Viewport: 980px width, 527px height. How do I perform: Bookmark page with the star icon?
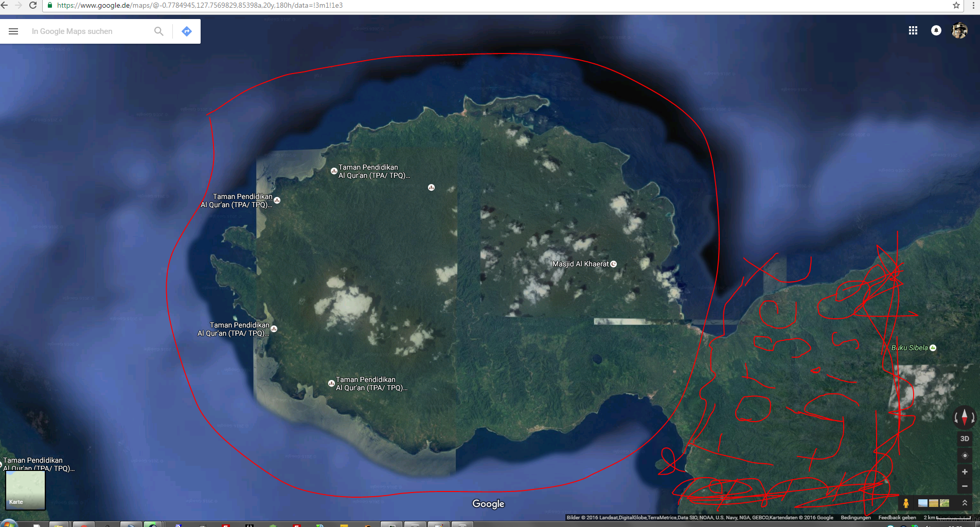956,5
